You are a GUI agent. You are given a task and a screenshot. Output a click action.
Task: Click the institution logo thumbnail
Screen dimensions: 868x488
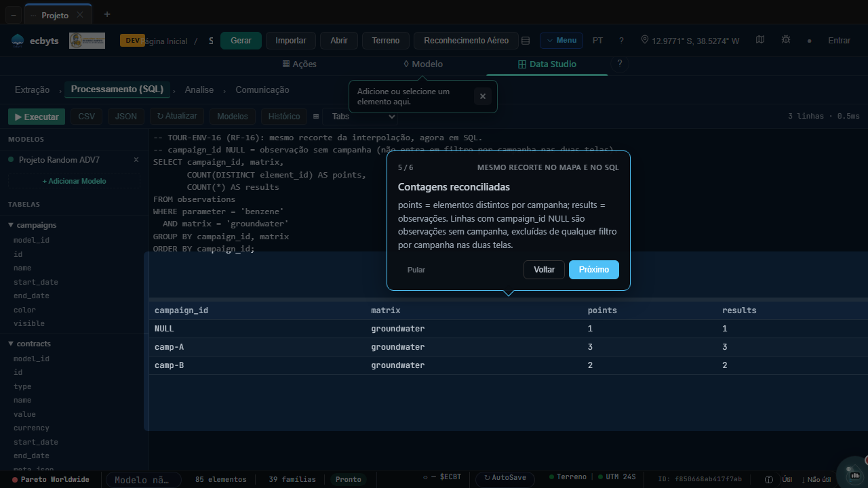(x=87, y=41)
